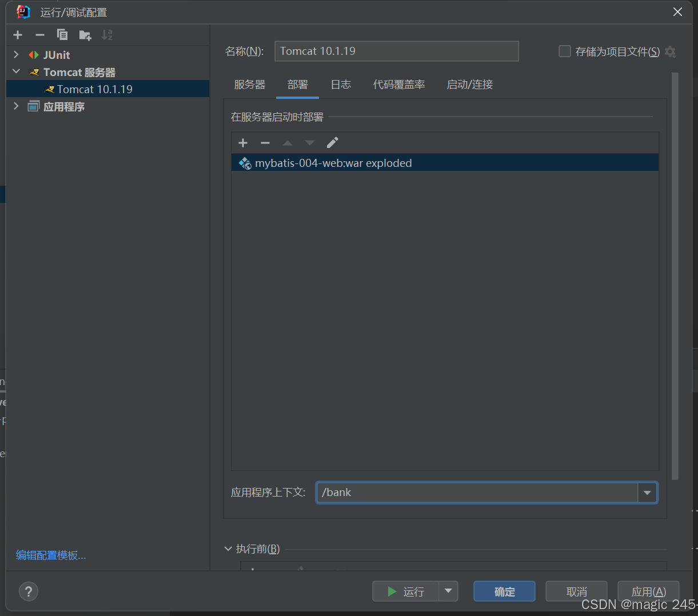Viewport: 698px width, 616px height.
Task: Add a new run configuration
Action: pos(18,35)
